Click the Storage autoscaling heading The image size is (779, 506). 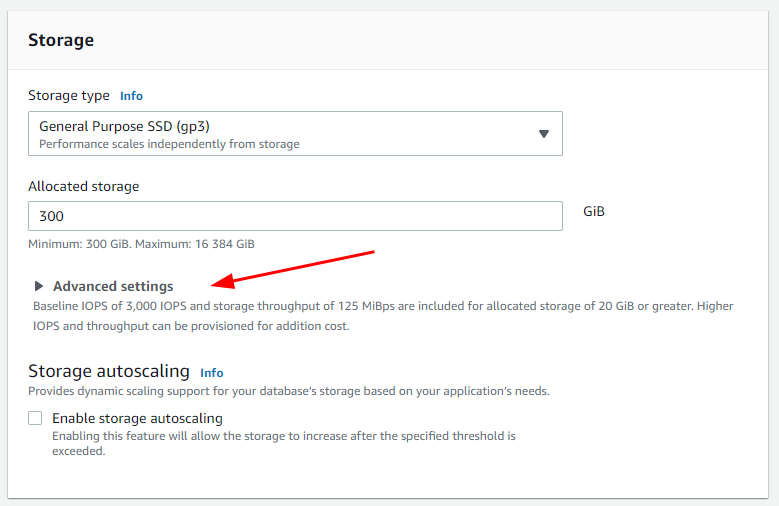[109, 371]
